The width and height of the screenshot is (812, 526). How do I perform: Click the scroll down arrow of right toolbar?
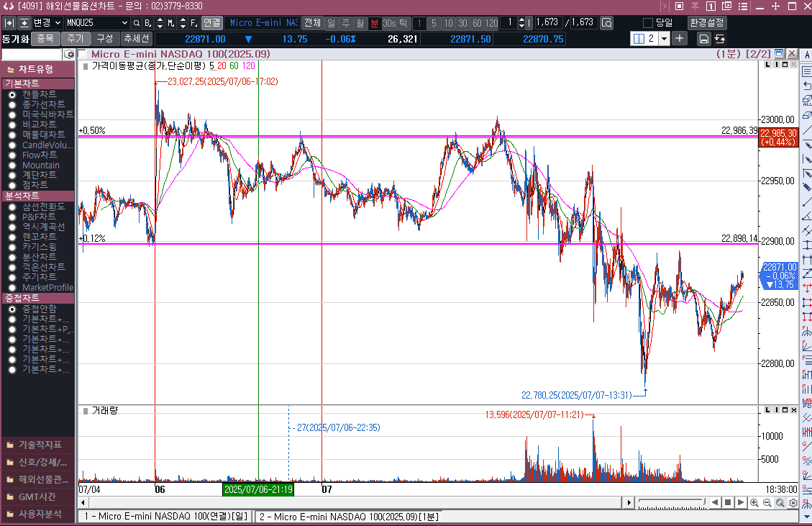click(x=807, y=516)
